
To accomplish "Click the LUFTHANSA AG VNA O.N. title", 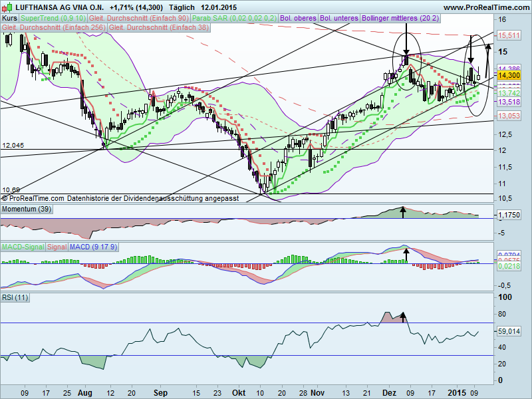I will click(x=60, y=7).
